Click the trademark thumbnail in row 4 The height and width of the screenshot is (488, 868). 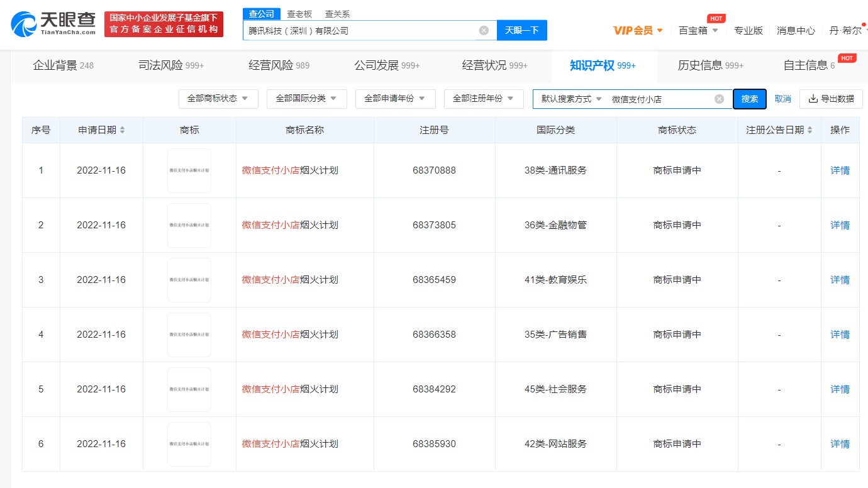[x=189, y=335]
